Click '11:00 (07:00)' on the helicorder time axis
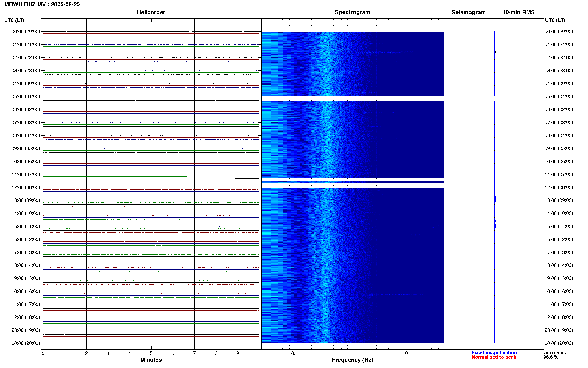The width and height of the screenshot is (588, 368). pos(26,174)
